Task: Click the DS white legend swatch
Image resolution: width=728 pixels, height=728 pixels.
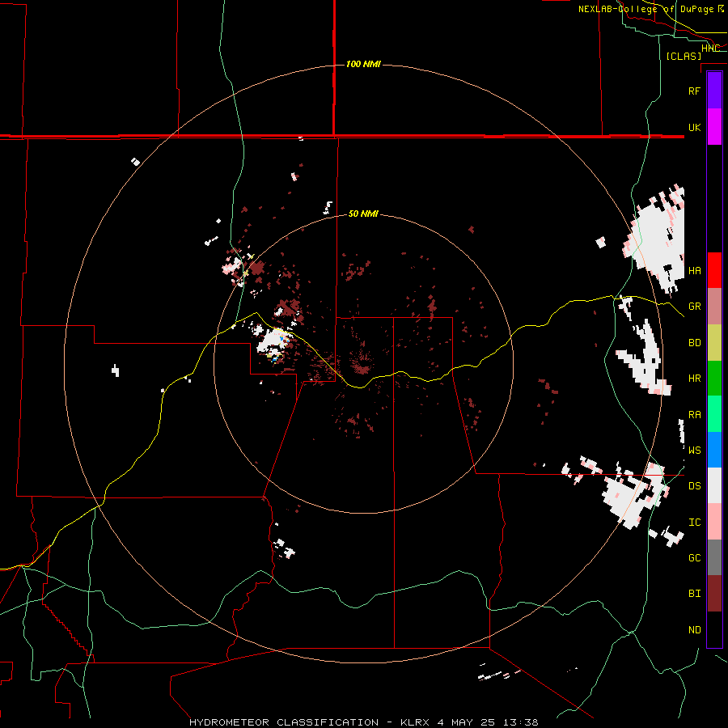Action: point(714,485)
